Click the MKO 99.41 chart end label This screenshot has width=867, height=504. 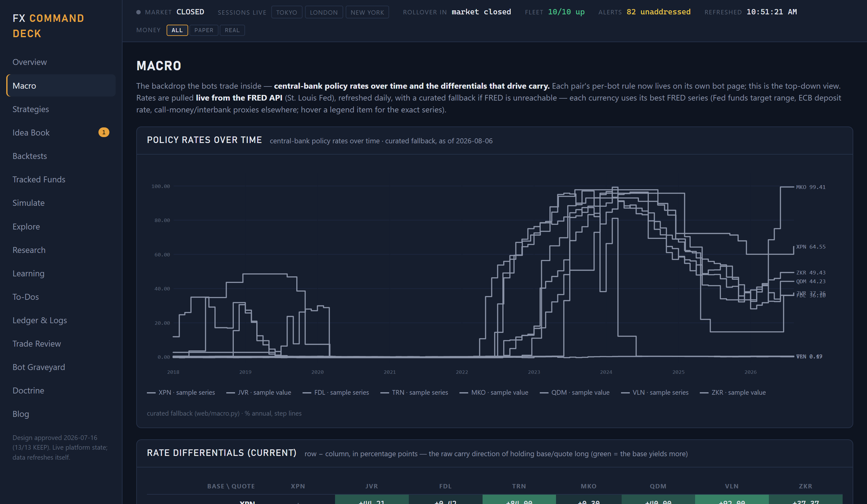pos(810,187)
